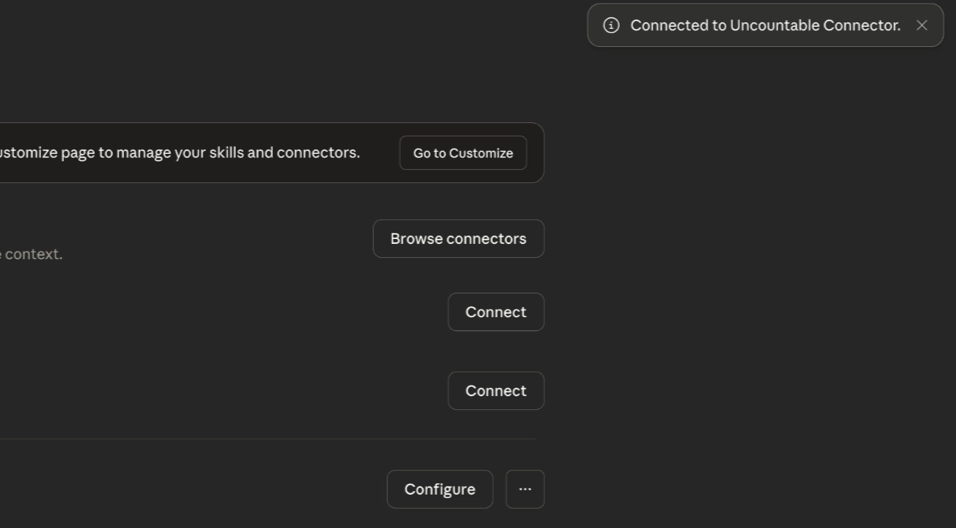The image size is (956, 528).
Task: Close the connection success toast
Action: 922,25
